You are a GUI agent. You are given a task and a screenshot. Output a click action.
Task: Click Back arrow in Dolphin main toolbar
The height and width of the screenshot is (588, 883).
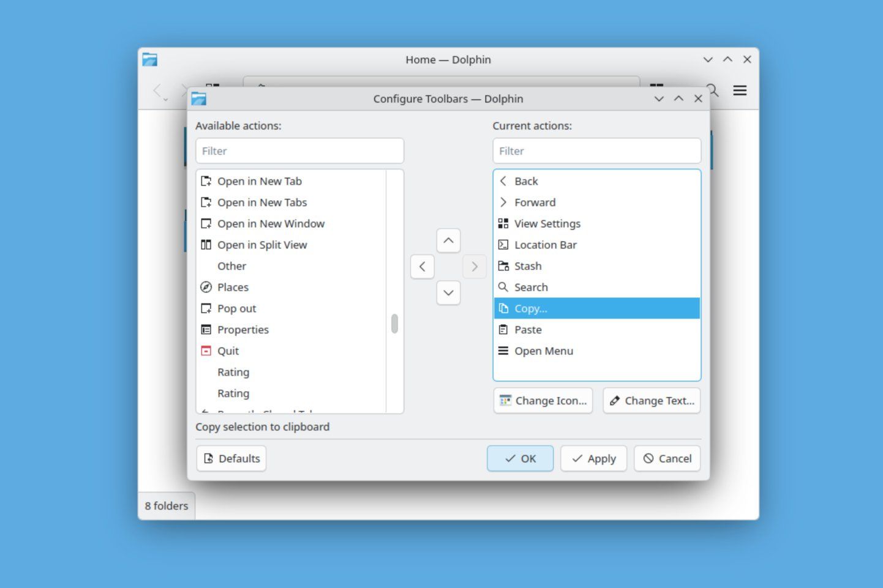(x=157, y=91)
